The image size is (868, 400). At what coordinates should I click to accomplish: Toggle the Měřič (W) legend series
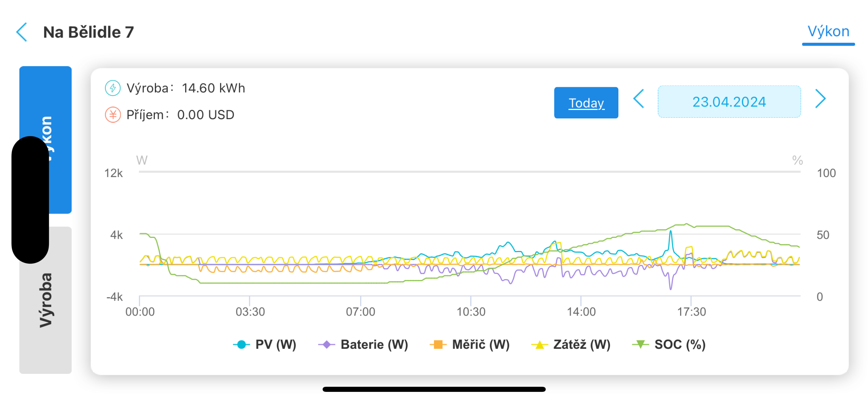(470, 344)
